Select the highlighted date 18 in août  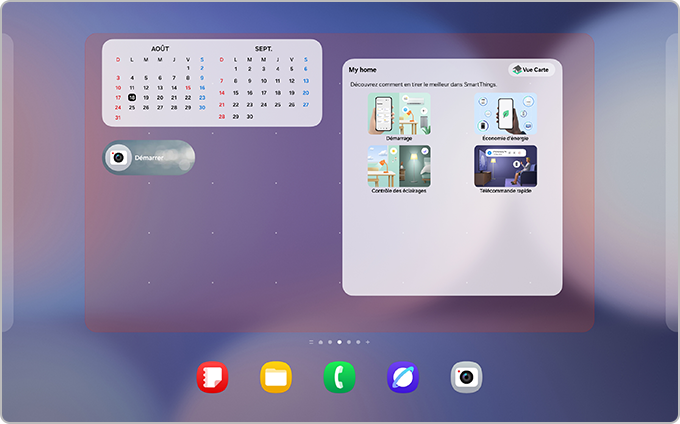132,97
